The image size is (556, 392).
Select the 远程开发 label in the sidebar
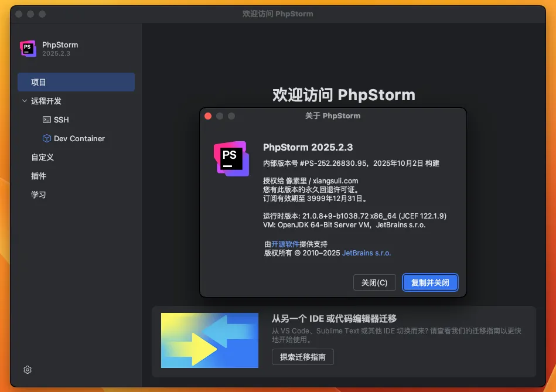point(46,101)
